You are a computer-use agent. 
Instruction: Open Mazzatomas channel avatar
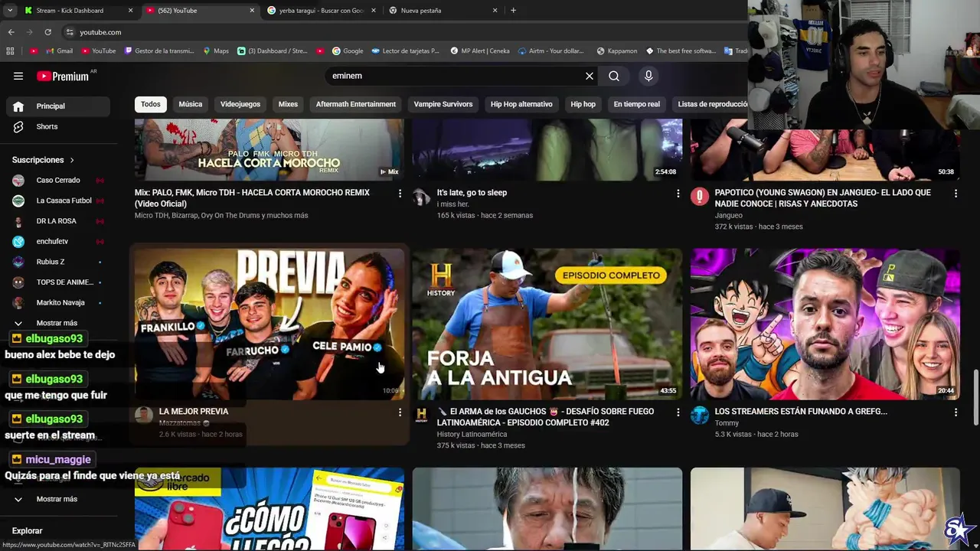143,416
